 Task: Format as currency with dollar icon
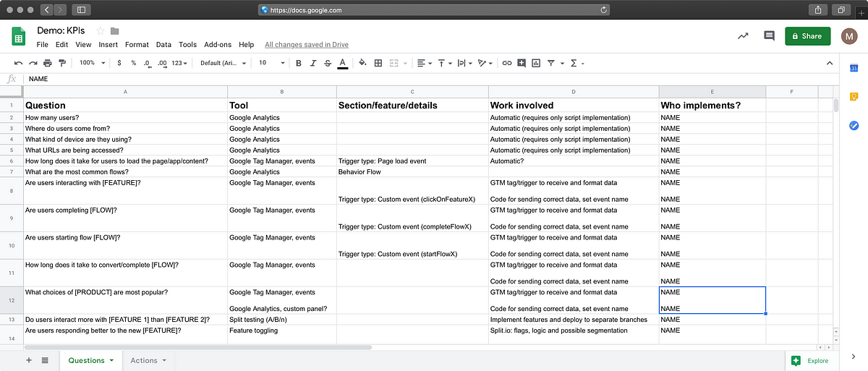tap(119, 63)
